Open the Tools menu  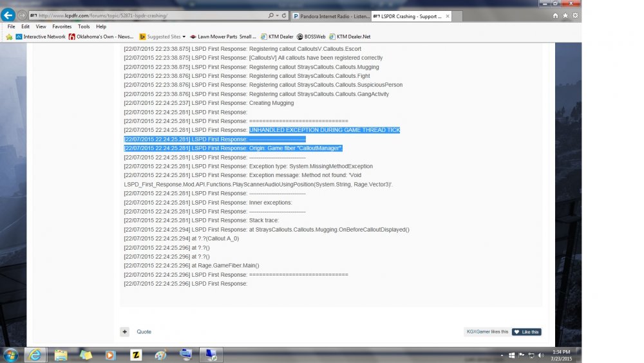click(x=84, y=26)
